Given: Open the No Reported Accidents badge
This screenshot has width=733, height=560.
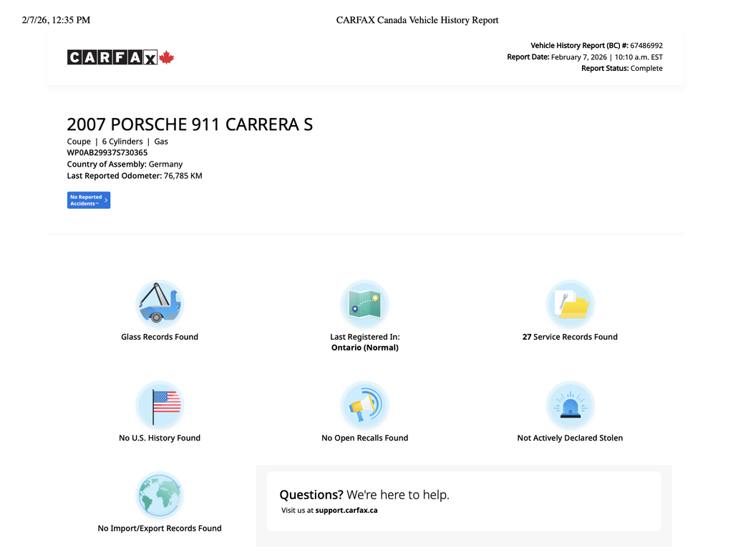Looking at the screenshot, I should pyautogui.click(x=86, y=200).
